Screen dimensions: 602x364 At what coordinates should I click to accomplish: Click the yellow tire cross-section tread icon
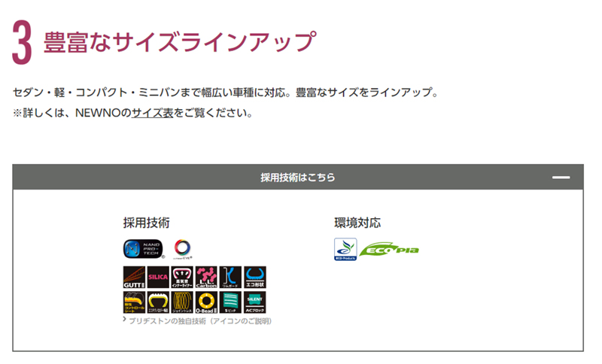coord(158,302)
